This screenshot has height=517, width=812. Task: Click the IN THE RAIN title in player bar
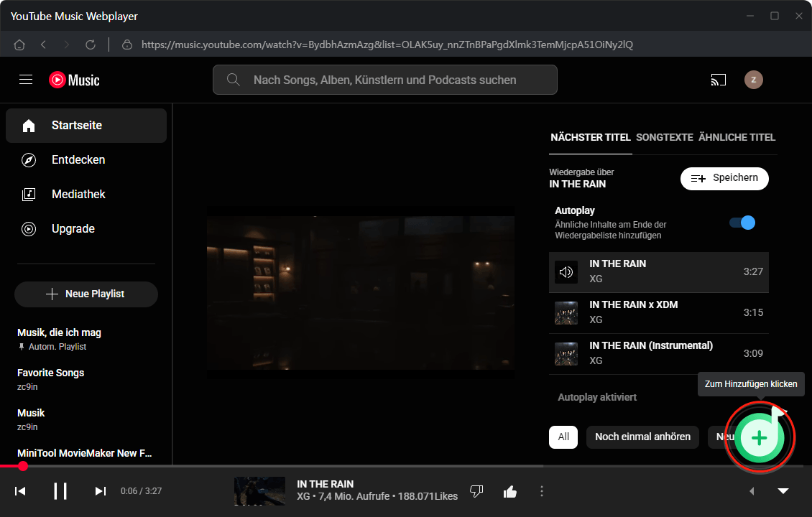pyautogui.click(x=326, y=484)
